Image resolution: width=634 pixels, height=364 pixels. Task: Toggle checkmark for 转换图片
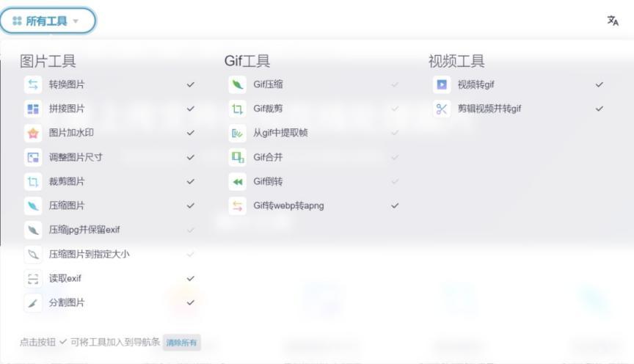click(x=191, y=84)
